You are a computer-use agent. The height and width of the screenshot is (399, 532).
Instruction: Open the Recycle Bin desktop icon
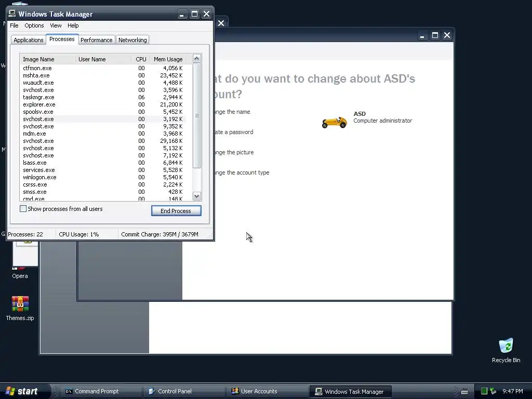[x=506, y=351]
